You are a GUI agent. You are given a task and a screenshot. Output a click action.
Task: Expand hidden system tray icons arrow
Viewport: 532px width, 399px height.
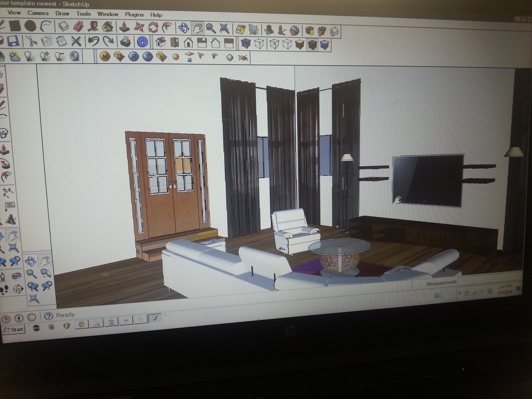click(459, 293)
